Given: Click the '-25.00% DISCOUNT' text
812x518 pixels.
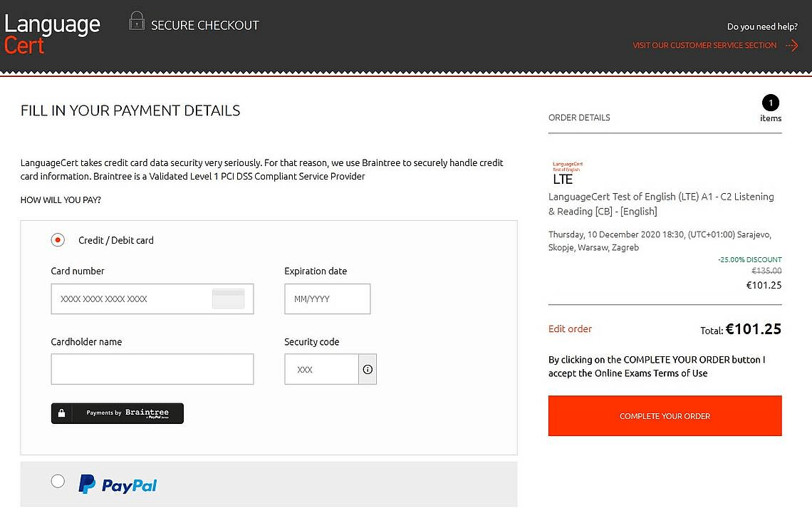Looking at the screenshot, I should pyautogui.click(x=750, y=259).
